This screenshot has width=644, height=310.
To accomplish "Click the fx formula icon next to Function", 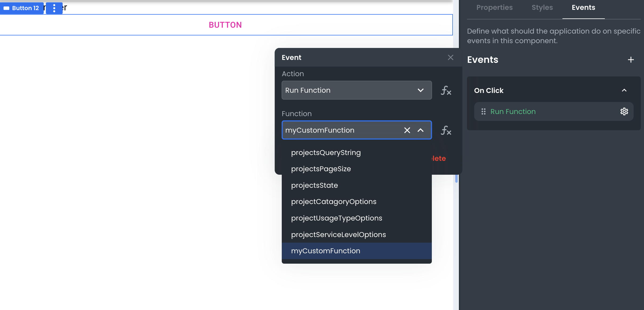I will 446,130.
